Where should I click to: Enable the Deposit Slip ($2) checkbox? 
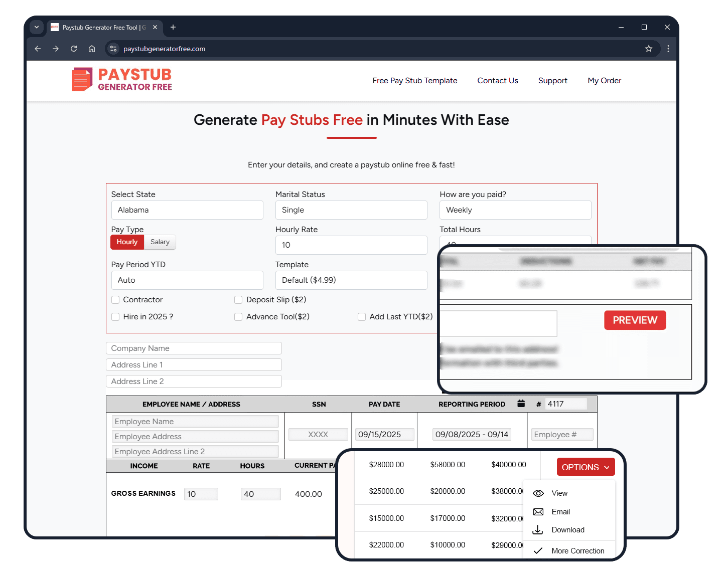click(x=238, y=300)
